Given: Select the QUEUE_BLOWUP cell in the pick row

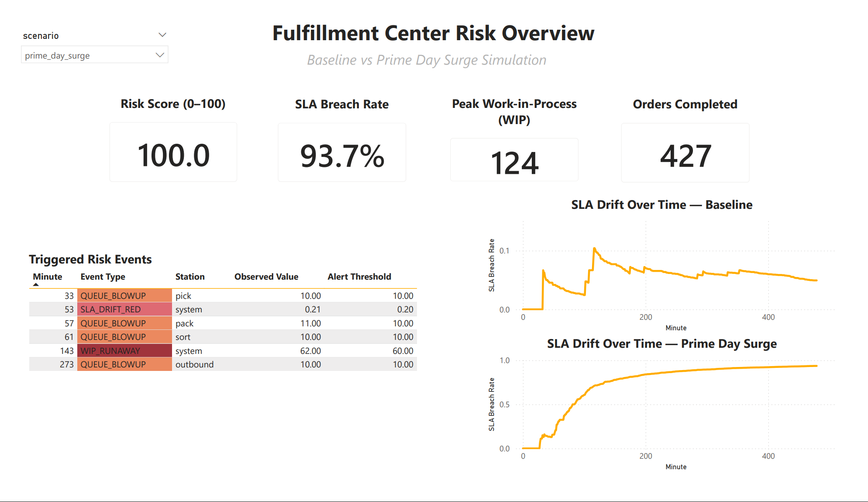Looking at the screenshot, I should click(x=124, y=296).
